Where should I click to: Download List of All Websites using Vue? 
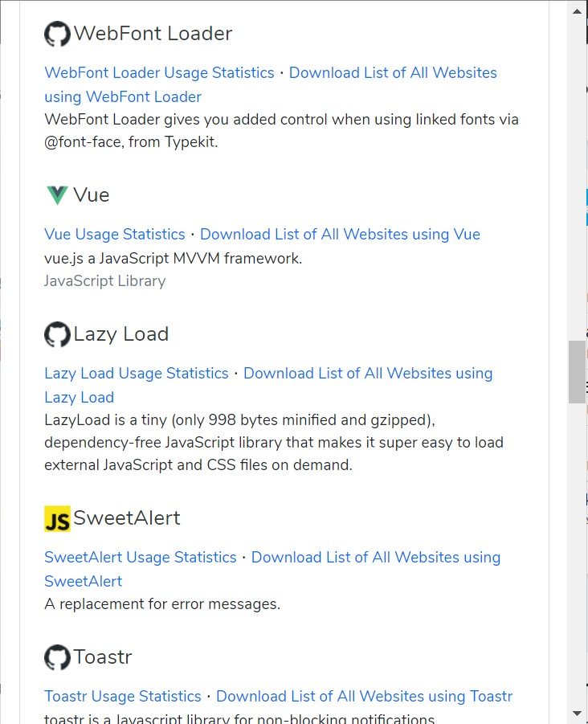pos(340,235)
